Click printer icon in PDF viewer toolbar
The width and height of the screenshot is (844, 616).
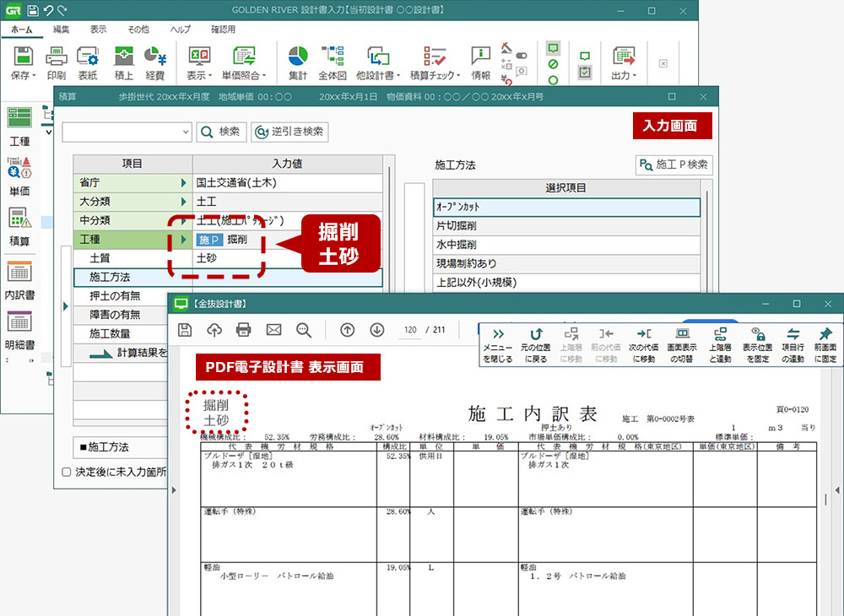tap(244, 330)
